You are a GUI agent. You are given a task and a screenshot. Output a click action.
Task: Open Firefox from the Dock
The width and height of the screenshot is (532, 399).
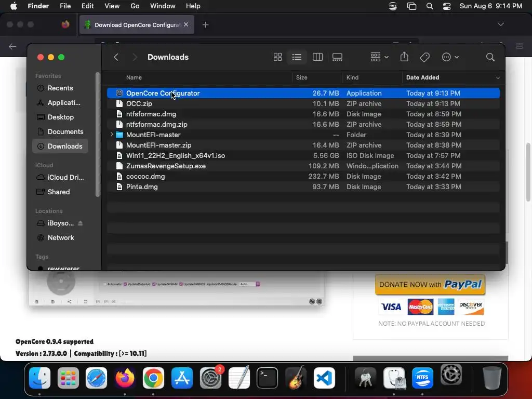(125, 378)
